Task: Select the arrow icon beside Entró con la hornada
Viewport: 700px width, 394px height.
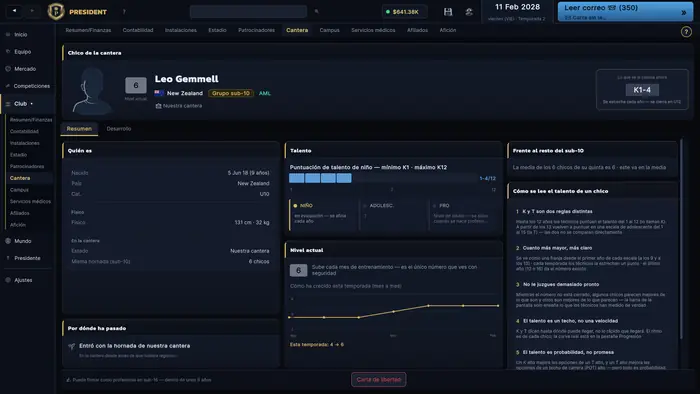Action: coord(71,346)
